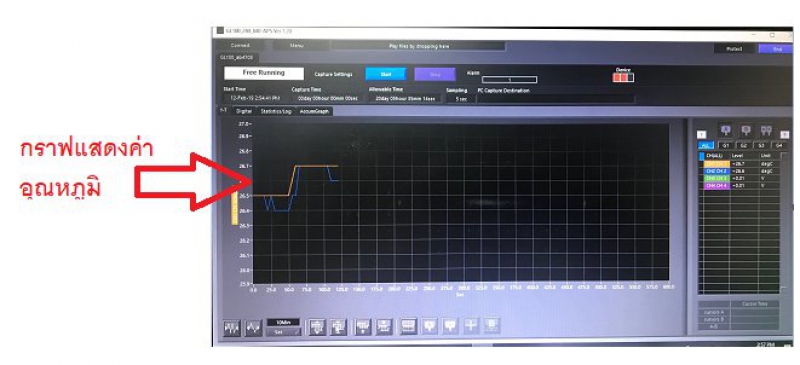Click the second vertical span adjust icon

point(338,327)
